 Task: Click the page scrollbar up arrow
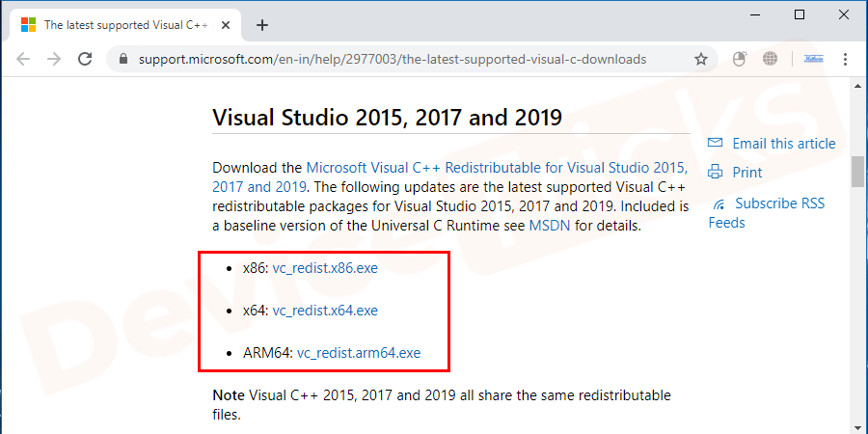[x=857, y=86]
